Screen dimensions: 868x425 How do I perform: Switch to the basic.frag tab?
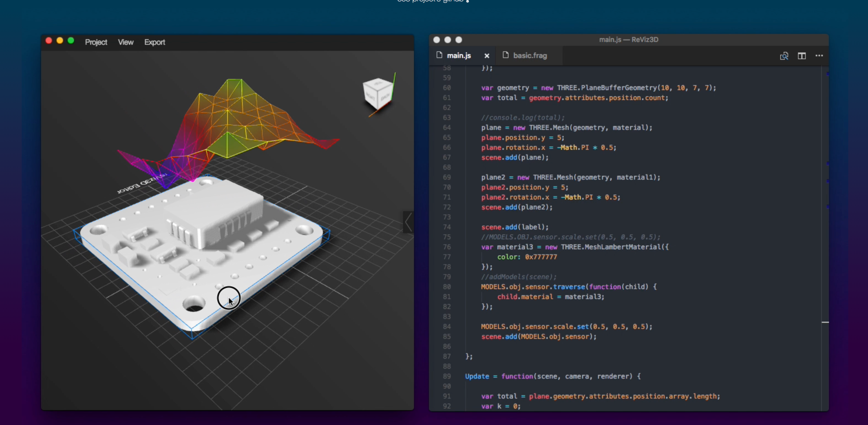point(529,56)
